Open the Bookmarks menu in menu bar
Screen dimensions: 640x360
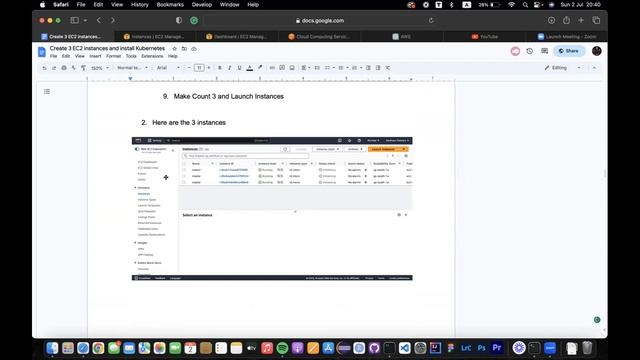tap(170, 4)
